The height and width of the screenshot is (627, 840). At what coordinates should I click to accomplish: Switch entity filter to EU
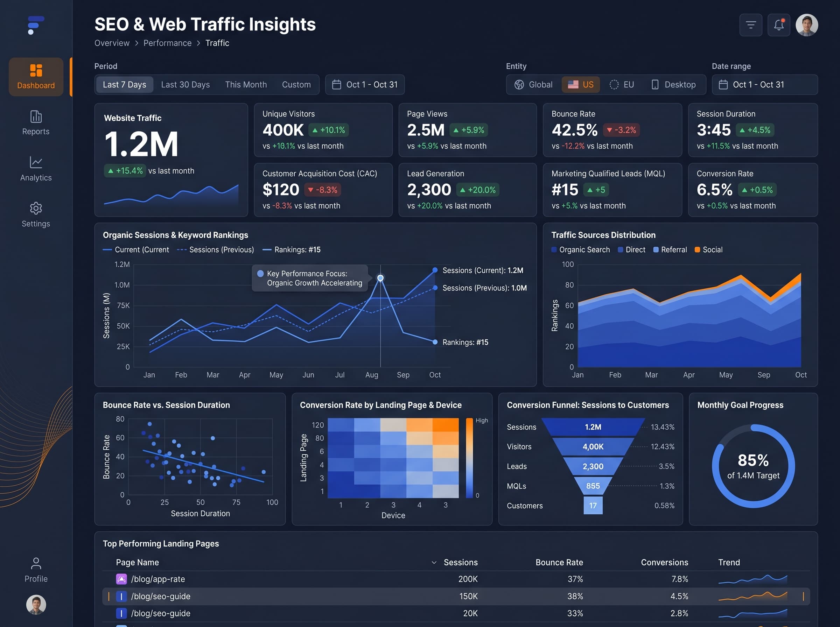621,85
